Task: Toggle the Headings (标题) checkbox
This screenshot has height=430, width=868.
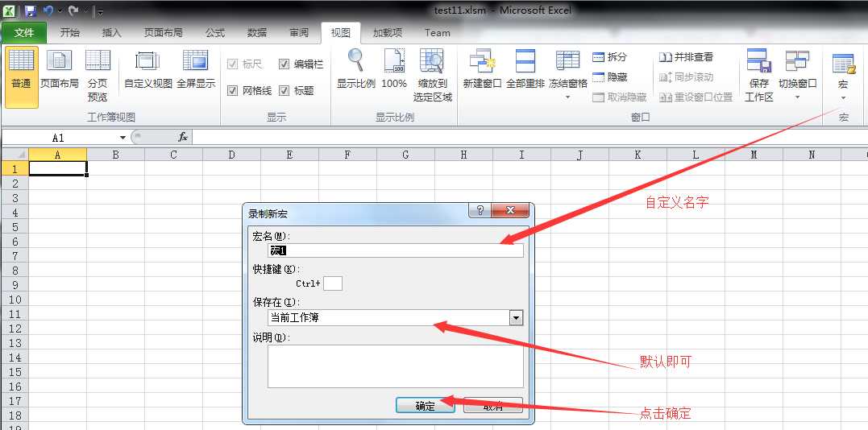Action: (x=284, y=90)
